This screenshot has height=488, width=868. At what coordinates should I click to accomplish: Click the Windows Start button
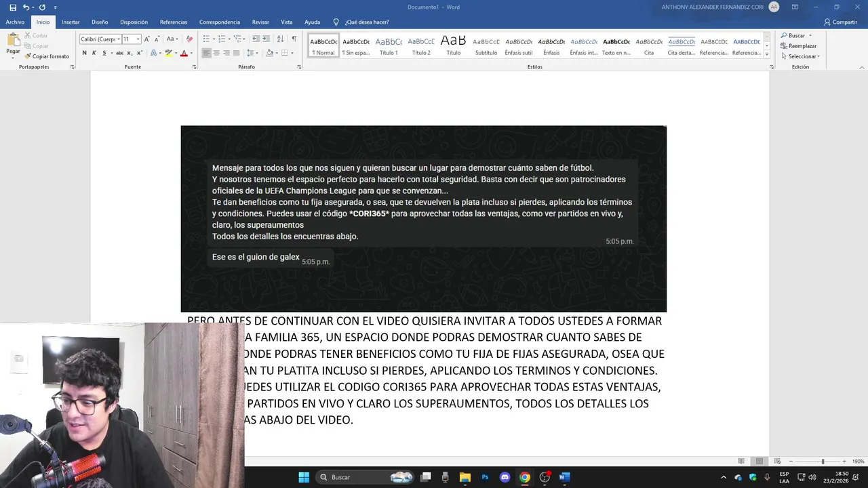304,477
